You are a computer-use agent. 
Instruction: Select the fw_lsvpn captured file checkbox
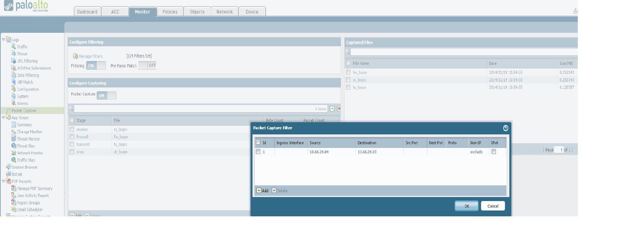click(348, 72)
